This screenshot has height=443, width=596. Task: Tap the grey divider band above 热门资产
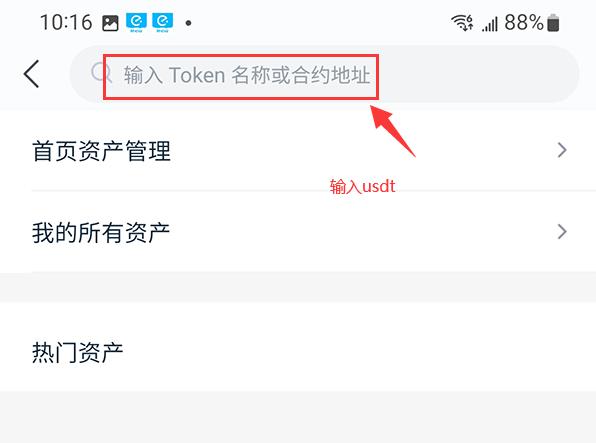tap(298, 287)
